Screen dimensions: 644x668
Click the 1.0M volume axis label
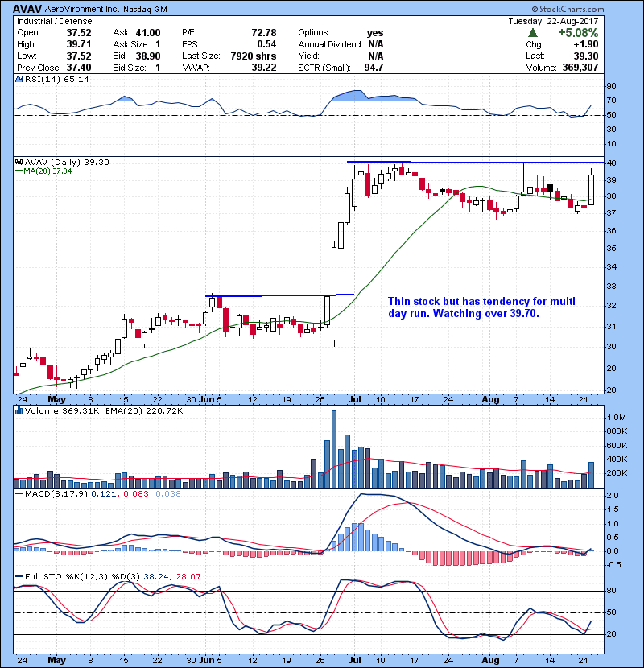pos(617,418)
